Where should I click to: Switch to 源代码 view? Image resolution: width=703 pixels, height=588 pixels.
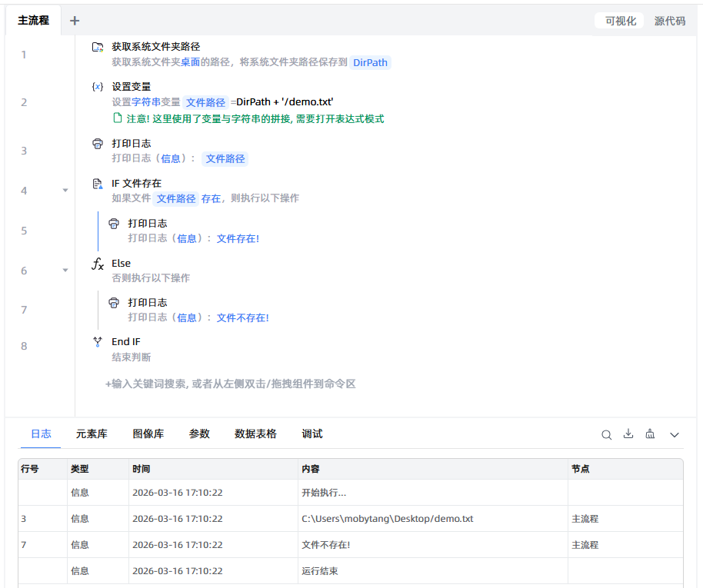tap(669, 21)
